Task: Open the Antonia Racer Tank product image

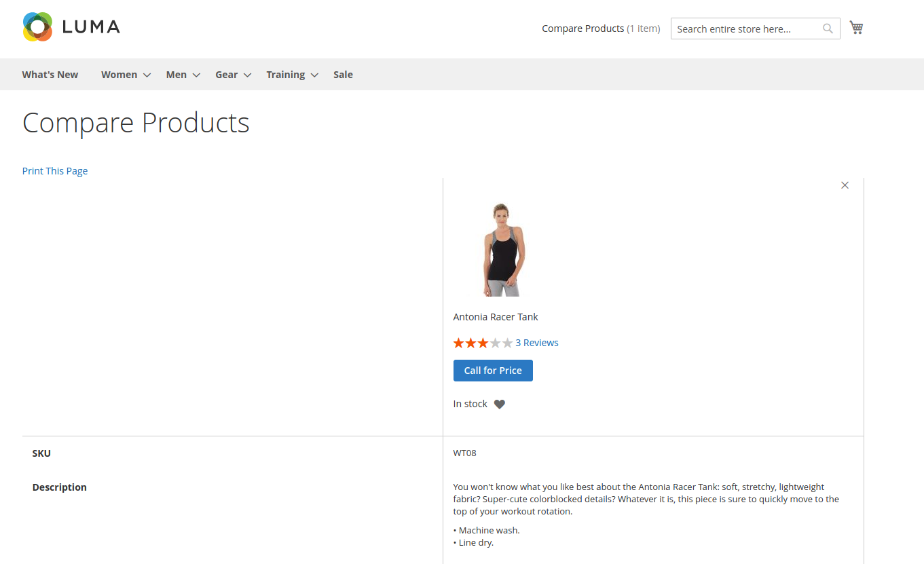Action: coord(504,249)
